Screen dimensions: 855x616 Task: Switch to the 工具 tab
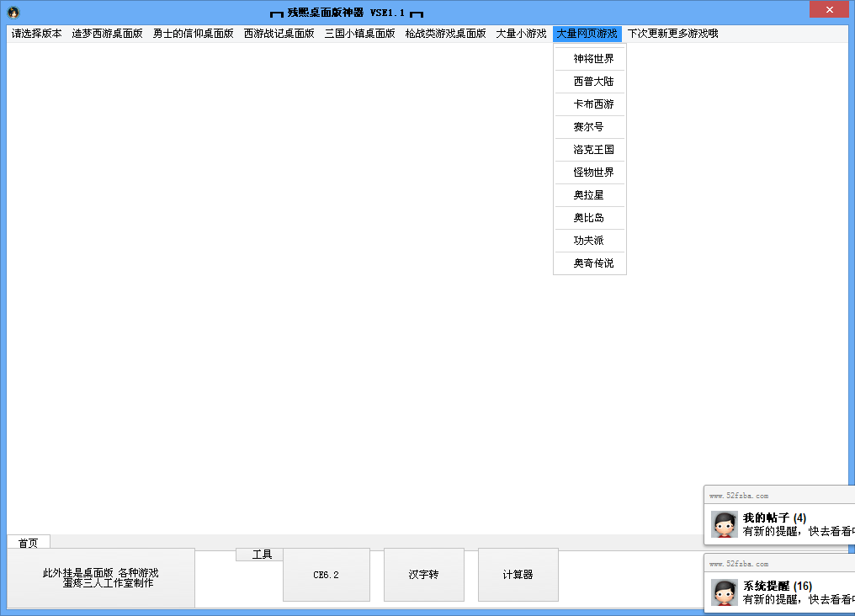point(262,555)
